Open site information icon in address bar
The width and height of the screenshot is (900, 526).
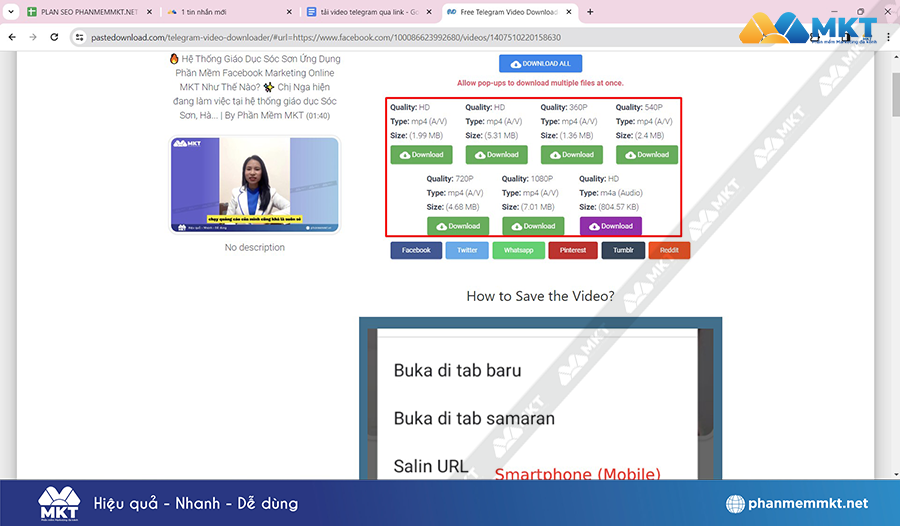[79, 37]
